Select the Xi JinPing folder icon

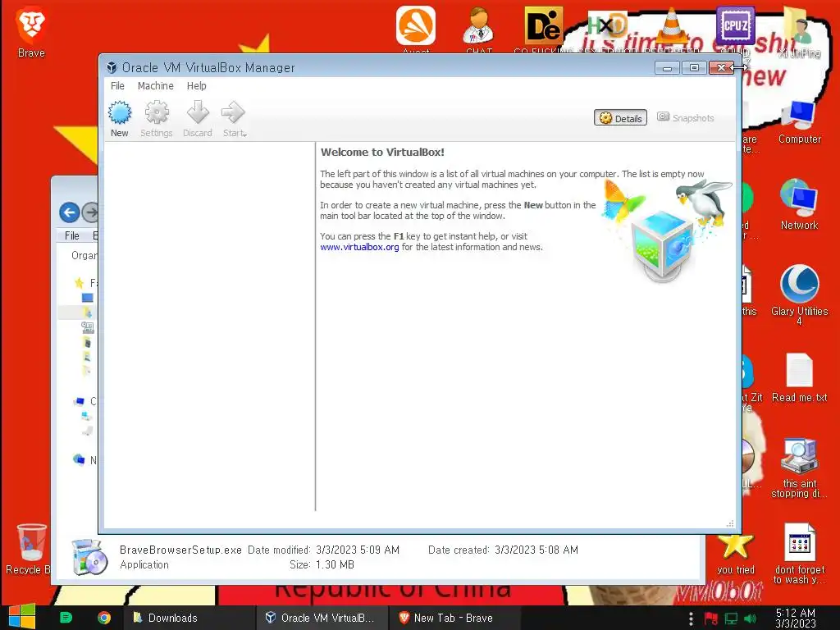pos(799,31)
